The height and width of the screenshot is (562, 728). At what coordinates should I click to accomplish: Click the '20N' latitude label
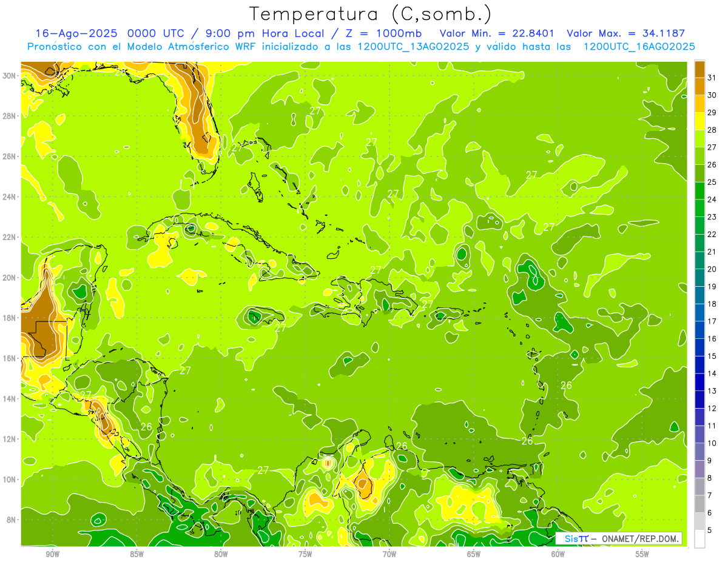pos(9,278)
